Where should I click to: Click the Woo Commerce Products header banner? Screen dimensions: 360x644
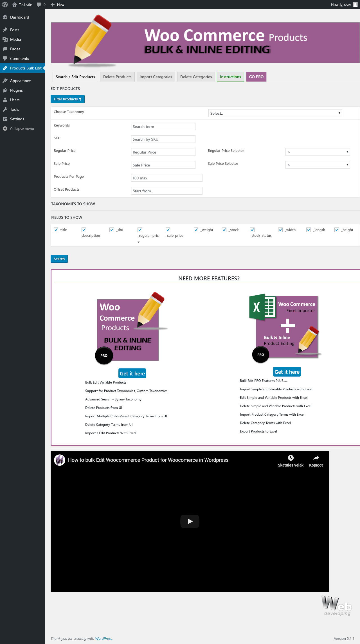[205, 41]
